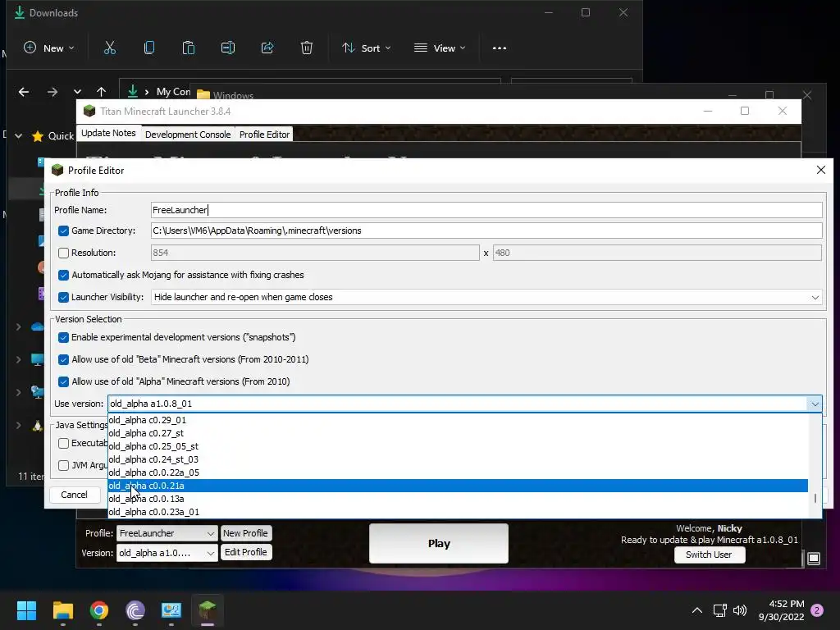Click the Switch User button

(709, 555)
